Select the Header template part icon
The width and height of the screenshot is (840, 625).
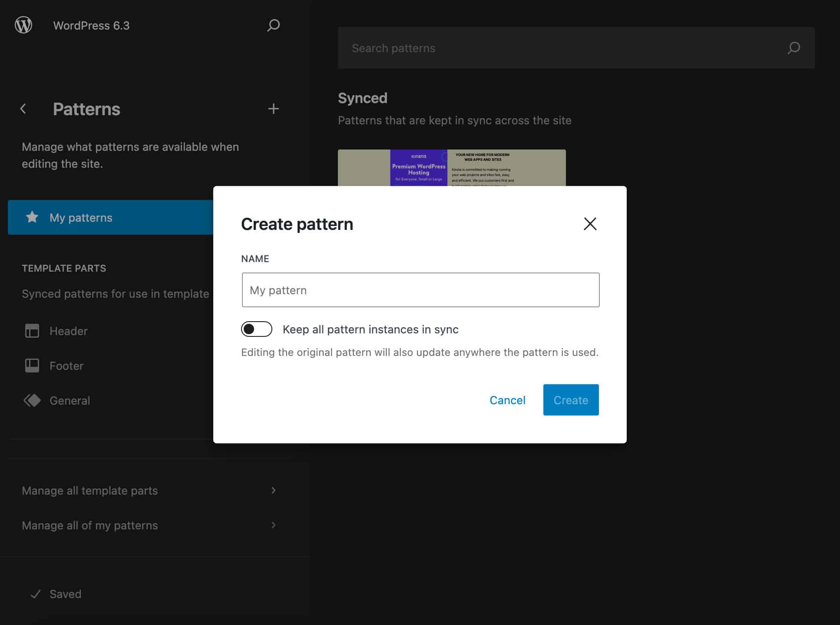pos(32,331)
